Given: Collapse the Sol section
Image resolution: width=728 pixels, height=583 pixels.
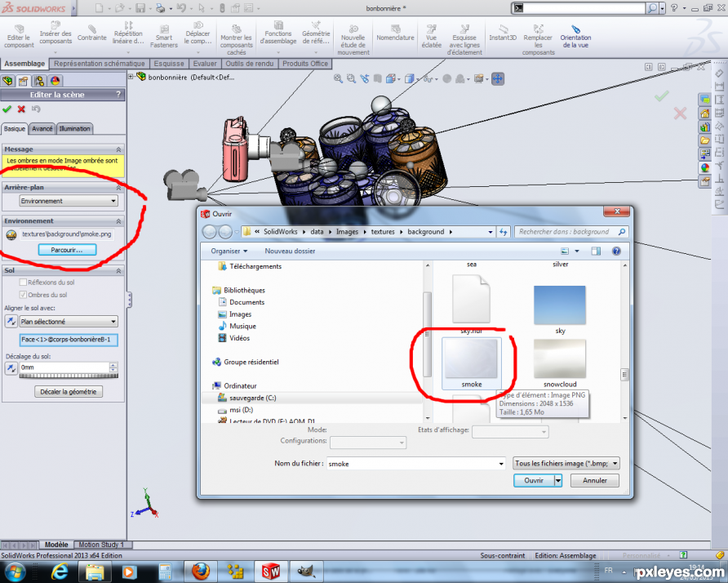Looking at the screenshot, I should click(x=118, y=270).
